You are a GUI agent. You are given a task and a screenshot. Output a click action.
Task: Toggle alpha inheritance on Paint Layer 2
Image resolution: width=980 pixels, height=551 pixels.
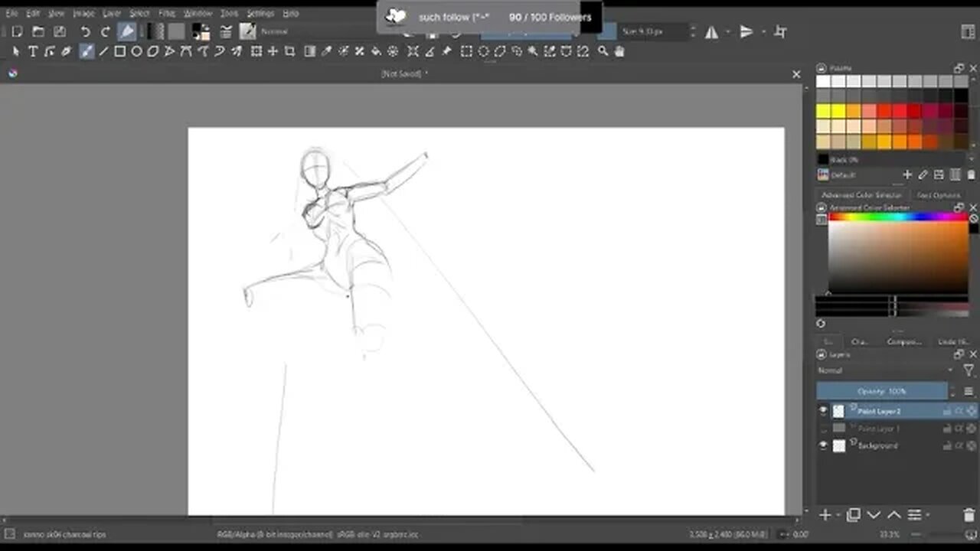point(959,411)
